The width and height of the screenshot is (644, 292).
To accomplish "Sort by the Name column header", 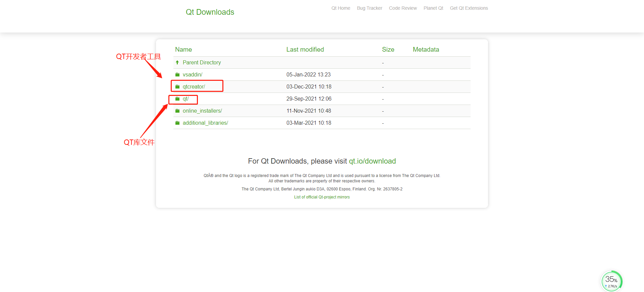I will click(183, 49).
